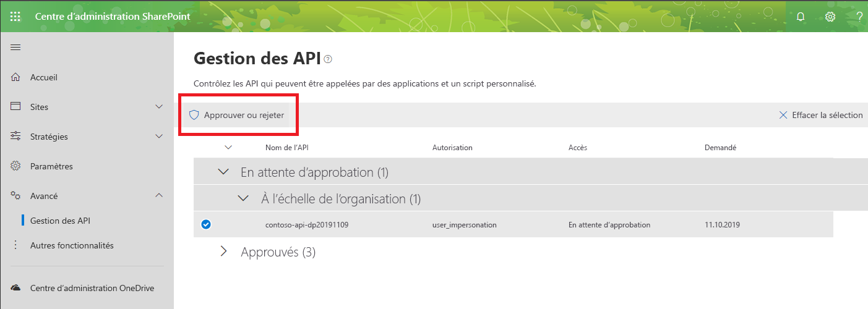Click the Accès column header

tap(578, 148)
